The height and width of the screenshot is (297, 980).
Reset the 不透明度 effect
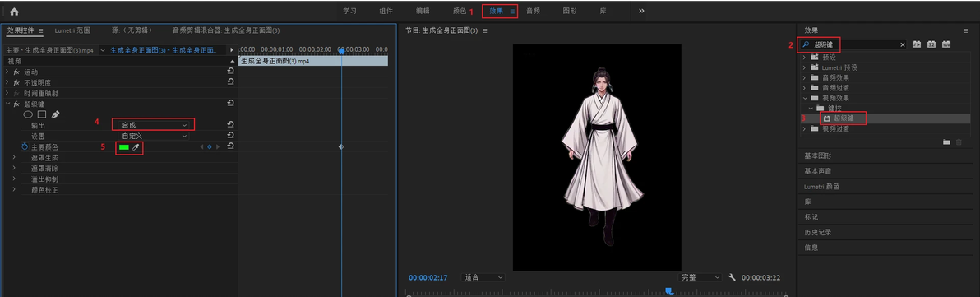click(231, 82)
